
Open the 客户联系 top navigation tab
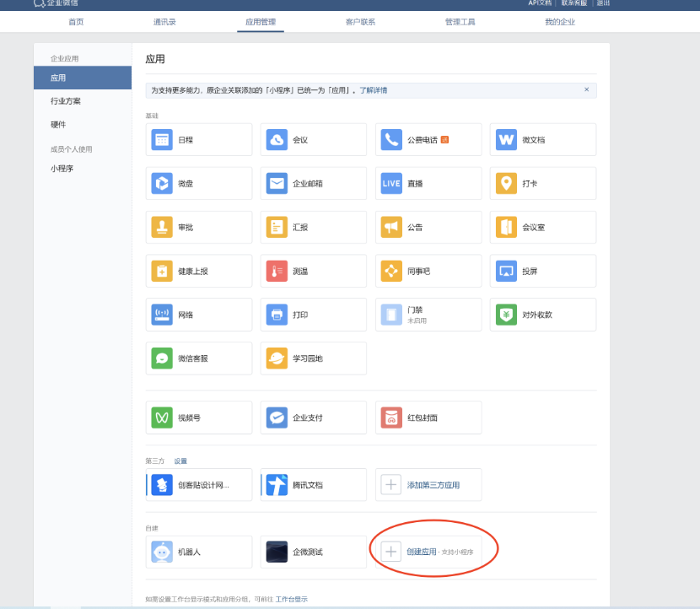(x=360, y=22)
